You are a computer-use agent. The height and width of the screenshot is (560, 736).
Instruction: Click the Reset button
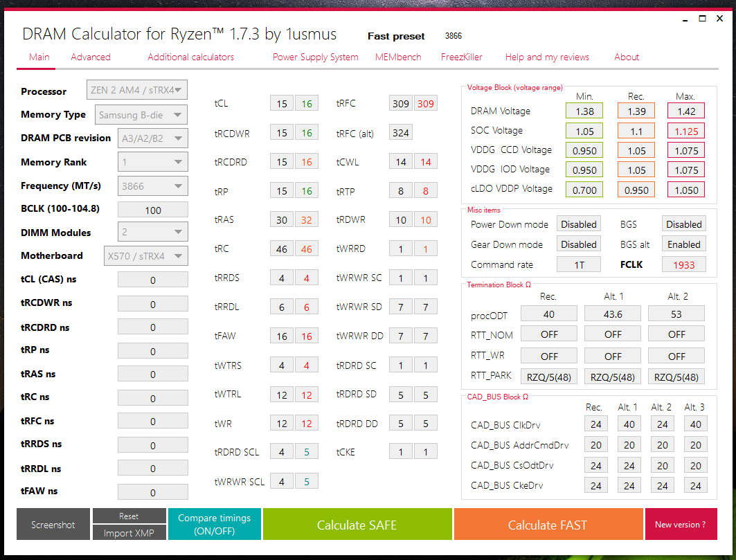[x=129, y=516]
